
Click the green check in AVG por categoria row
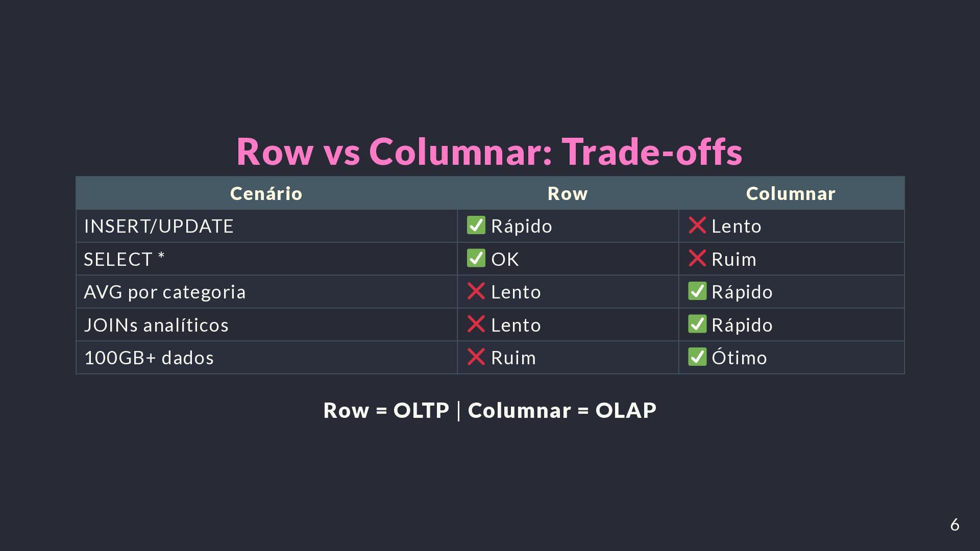pos(697,291)
